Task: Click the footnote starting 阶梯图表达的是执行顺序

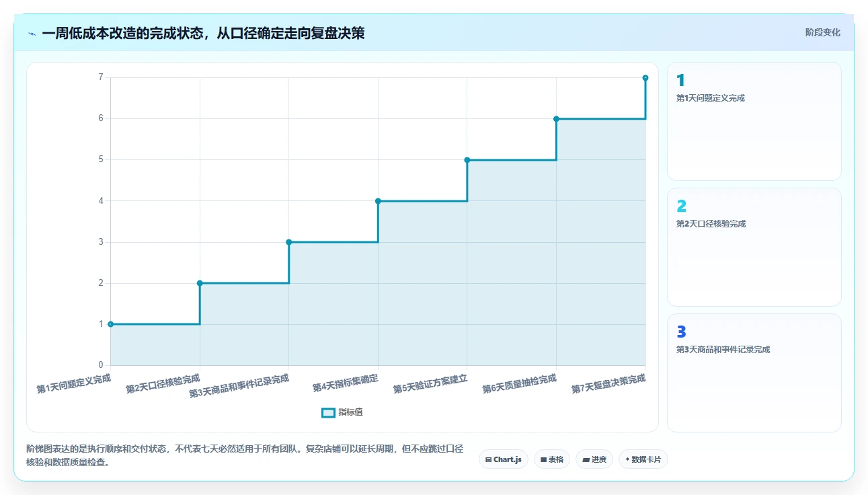Action: [245, 455]
